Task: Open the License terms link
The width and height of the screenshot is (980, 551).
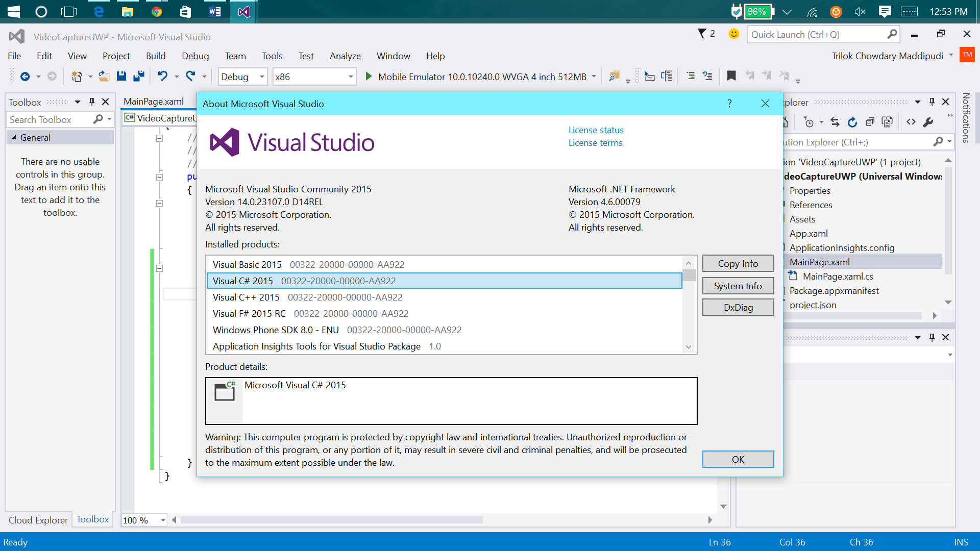Action: pyautogui.click(x=595, y=143)
